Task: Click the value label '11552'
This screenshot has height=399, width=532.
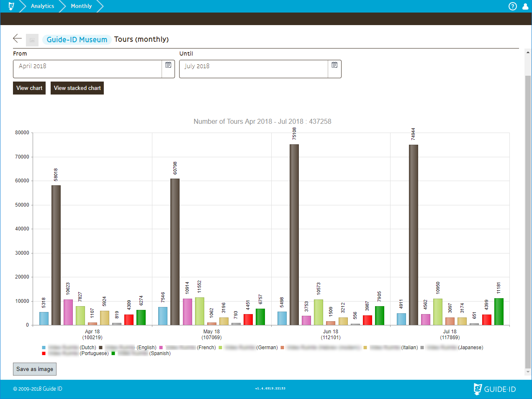Action: coord(200,287)
